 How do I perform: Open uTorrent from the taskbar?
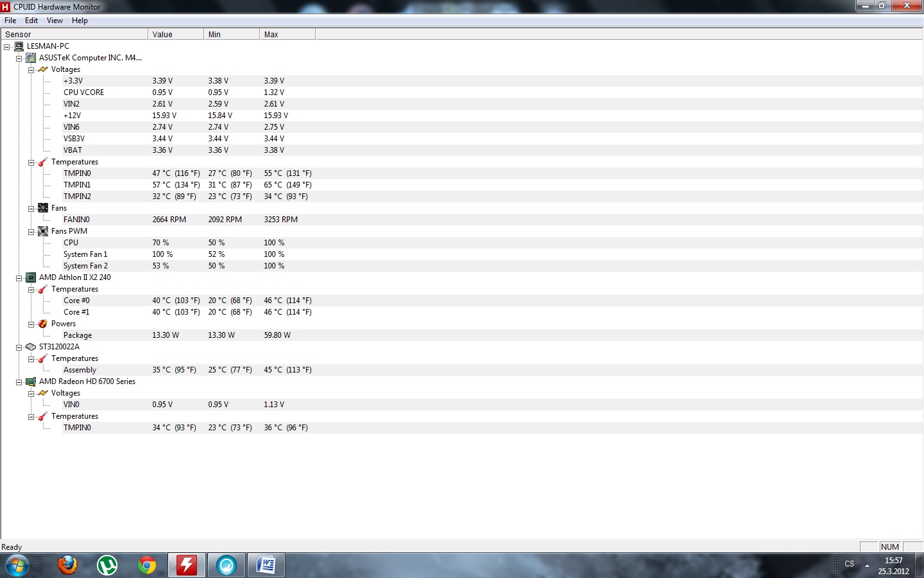point(107,565)
